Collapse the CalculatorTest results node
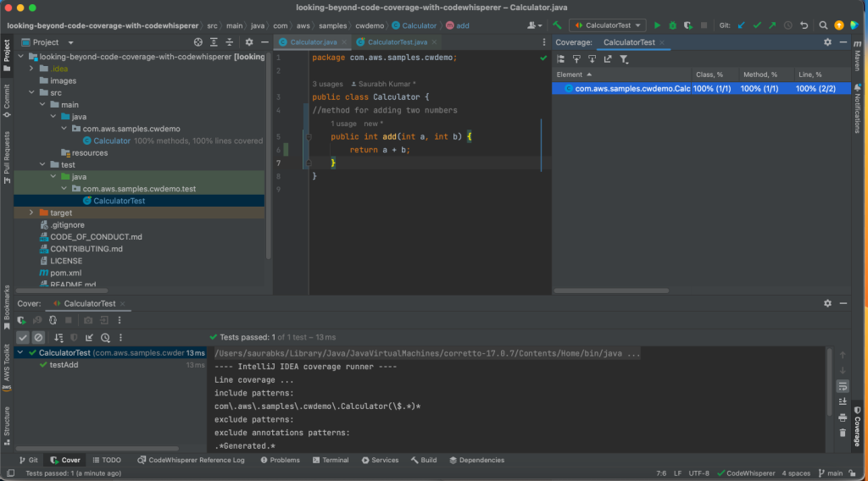 [20, 353]
